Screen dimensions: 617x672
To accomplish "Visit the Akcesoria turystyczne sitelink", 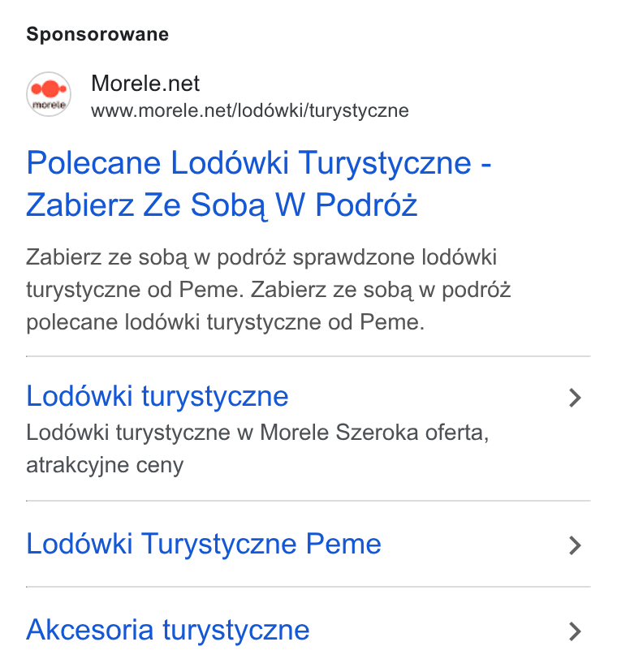I will tap(168, 630).
